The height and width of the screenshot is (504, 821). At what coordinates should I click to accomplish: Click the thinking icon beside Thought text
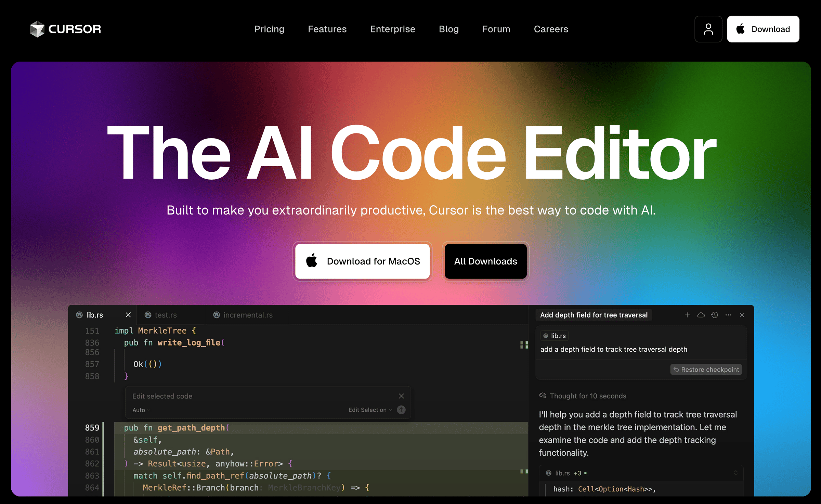[543, 396]
